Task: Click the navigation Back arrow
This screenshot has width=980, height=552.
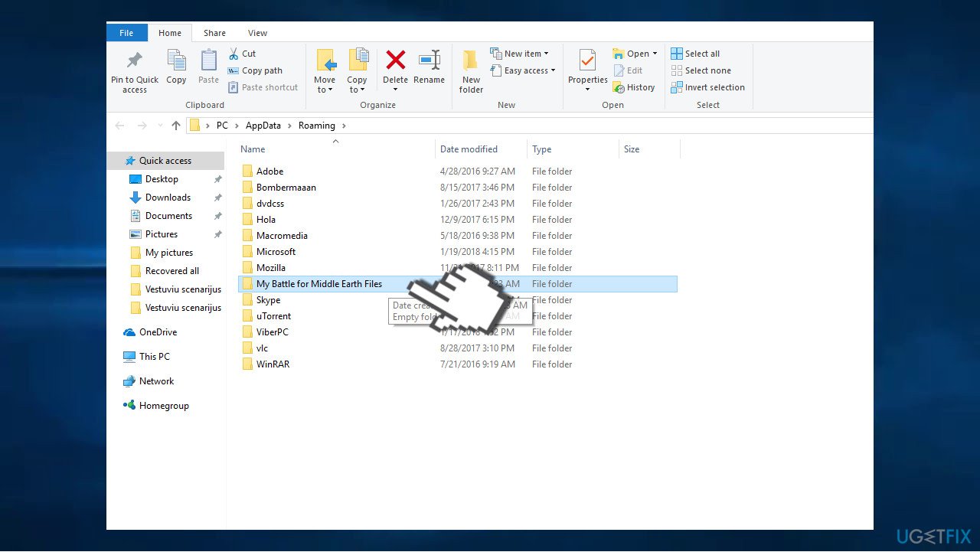Action: 119,125
